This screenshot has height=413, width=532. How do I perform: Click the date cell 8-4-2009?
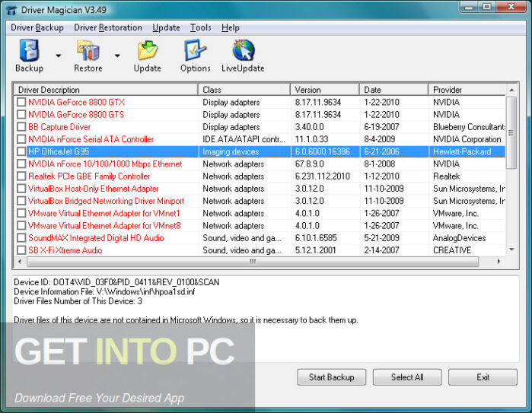[379, 139]
